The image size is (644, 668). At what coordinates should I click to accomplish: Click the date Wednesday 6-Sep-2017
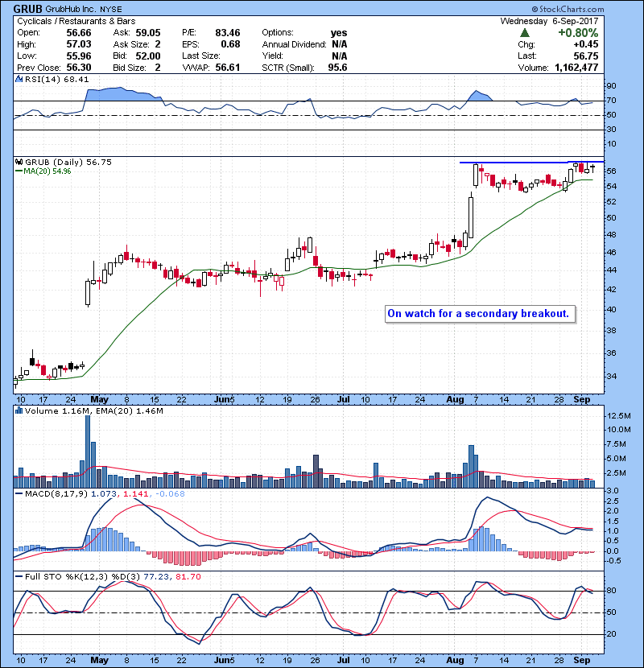(x=549, y=21)
